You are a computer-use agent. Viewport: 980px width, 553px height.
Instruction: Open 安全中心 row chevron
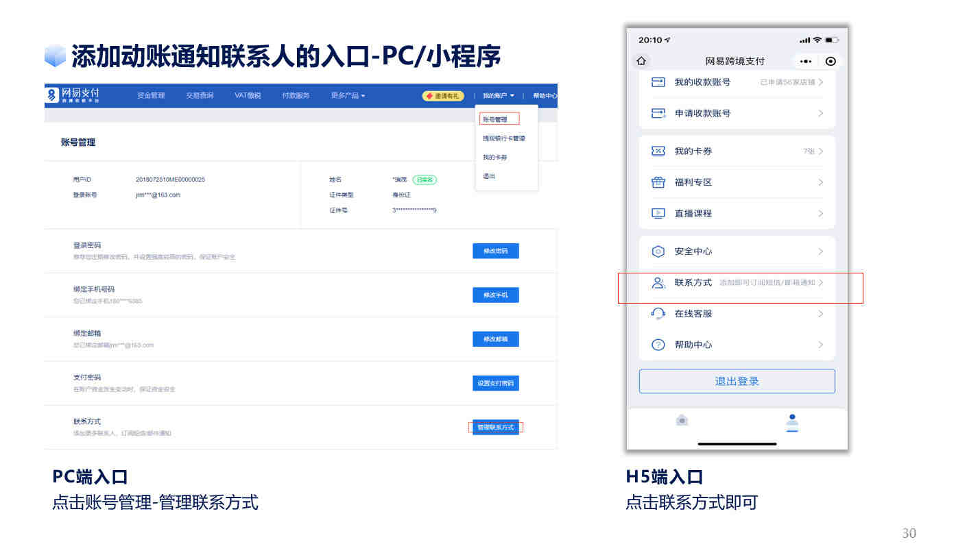click(820, 251)
